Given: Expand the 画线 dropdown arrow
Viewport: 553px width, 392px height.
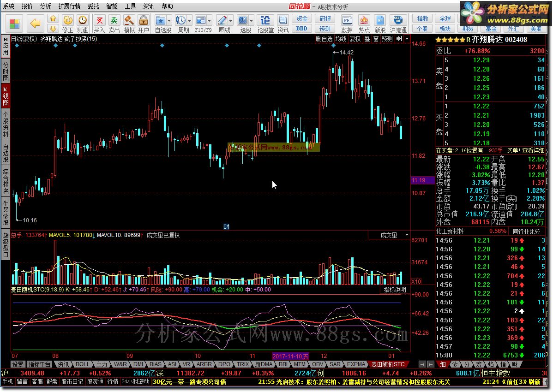Looking at the screenshot, I should (x=231, y=20).
